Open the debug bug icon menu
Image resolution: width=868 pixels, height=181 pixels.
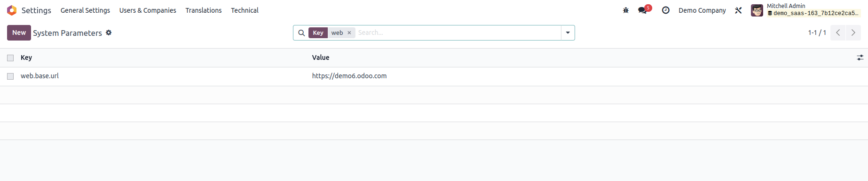tap(626, 10)
